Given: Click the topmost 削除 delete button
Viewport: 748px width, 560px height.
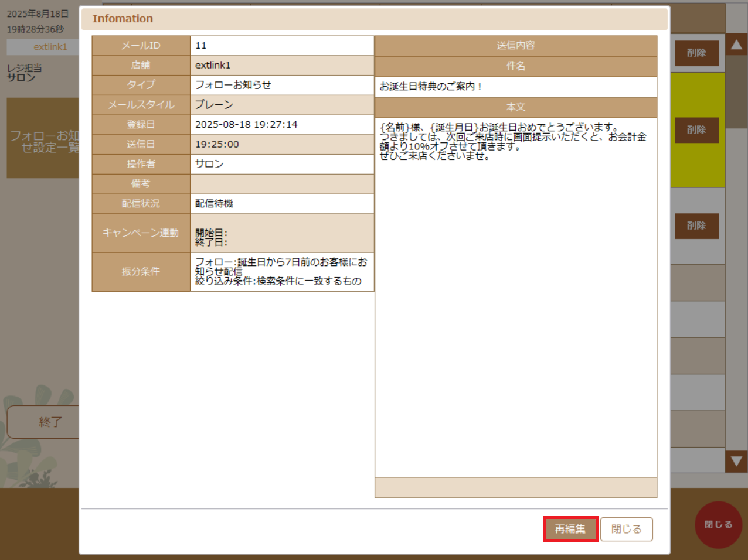Looking at the screenshot, I should 696,53.
